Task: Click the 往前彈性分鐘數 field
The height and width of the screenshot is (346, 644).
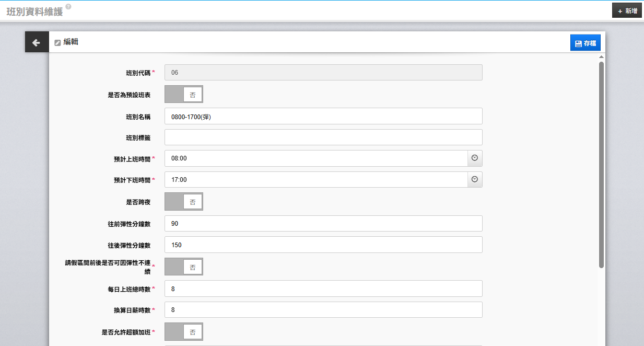Action: pyautogui.click(x=323, y=224)
